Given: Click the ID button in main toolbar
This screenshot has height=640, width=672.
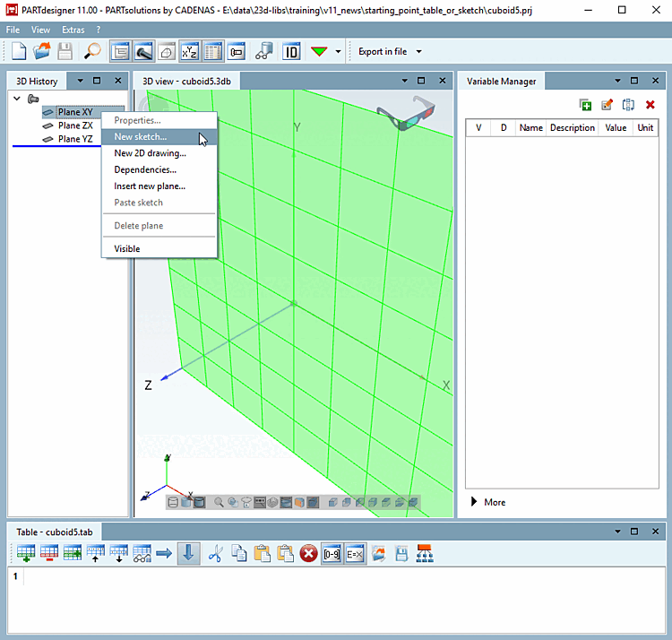Looking at the screenshot, I should (291, 52).
